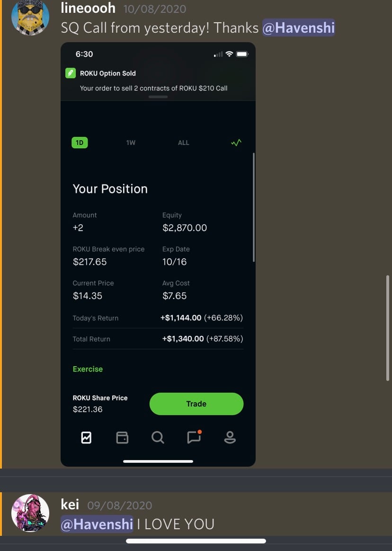The width and height of the screenshot is (392, 551).
Task: Open the Robinhood screenshot image attachment
Action: [158, 254]
